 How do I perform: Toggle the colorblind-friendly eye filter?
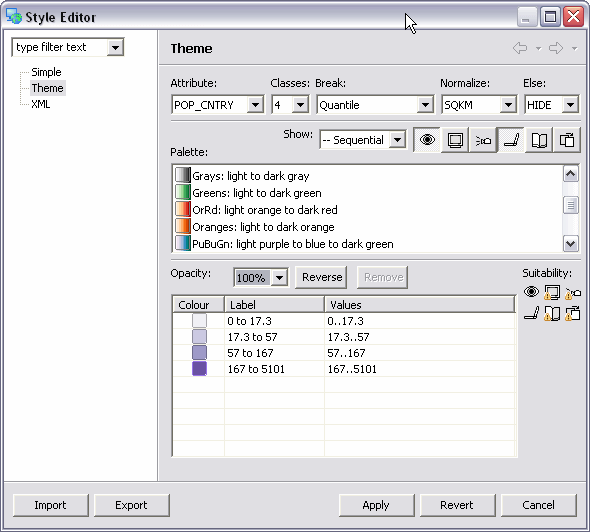[x=427, y=140]
